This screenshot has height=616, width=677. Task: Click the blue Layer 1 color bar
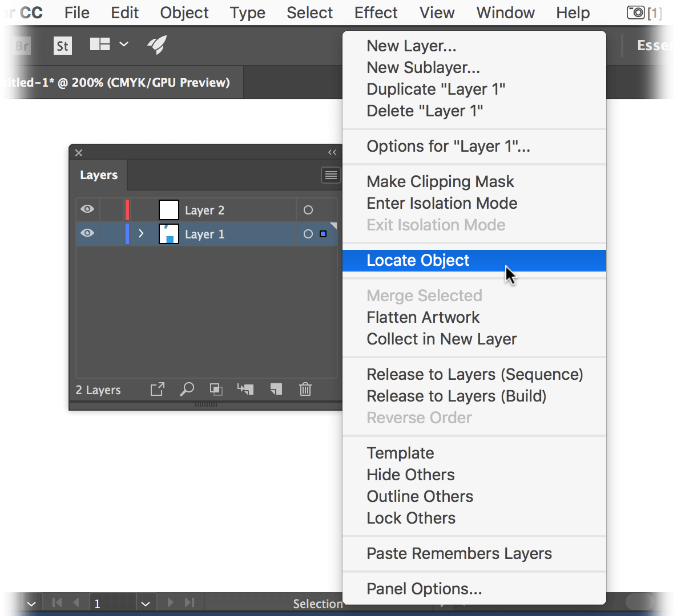point(127,234)
